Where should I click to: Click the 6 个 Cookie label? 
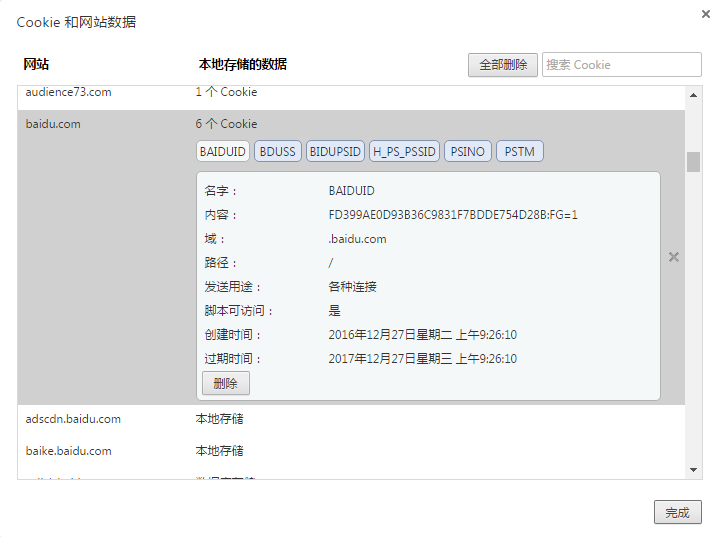(227, 124)
